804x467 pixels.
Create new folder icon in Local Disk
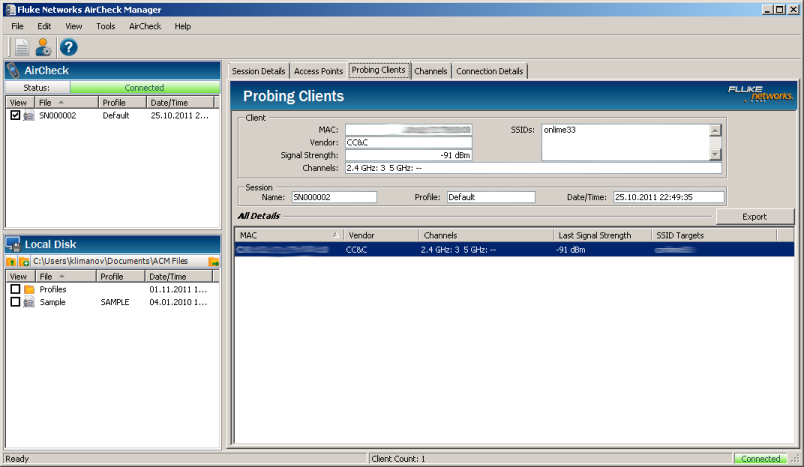click(24, 261)
